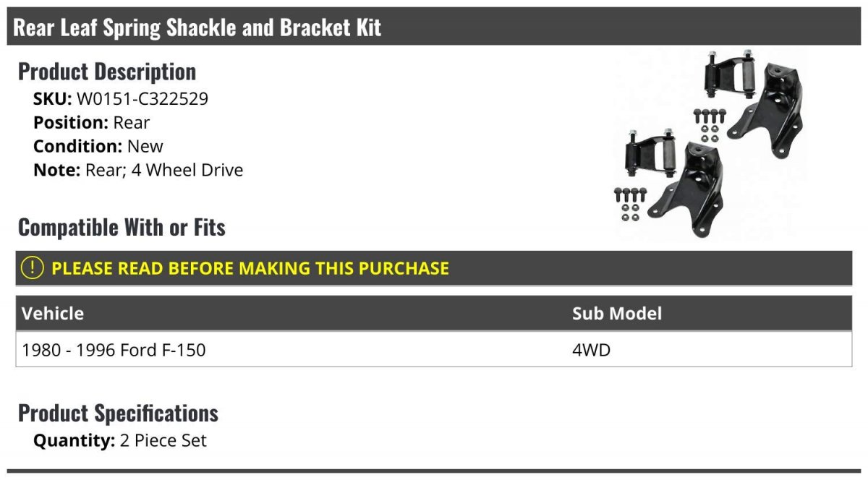Viewport: 868px width, 480px height.
Task: Click the Quantity: 2 Piece Set text
Action: tap(120, 440)
